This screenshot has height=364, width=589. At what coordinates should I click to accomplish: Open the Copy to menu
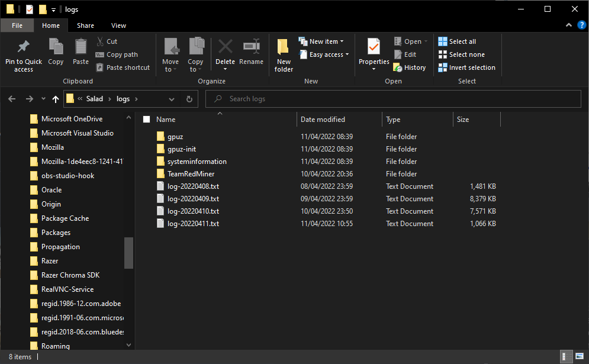click(195, 55)
